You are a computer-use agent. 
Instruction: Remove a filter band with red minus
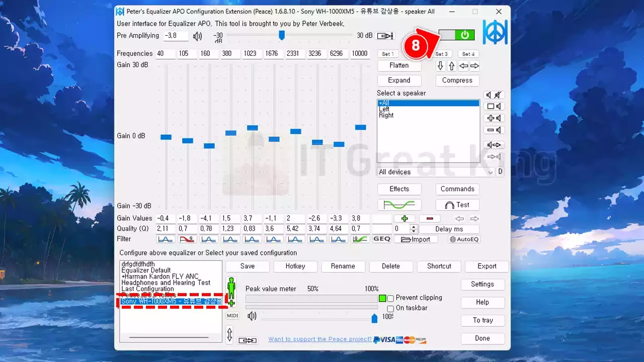click(x=430, y=219)
